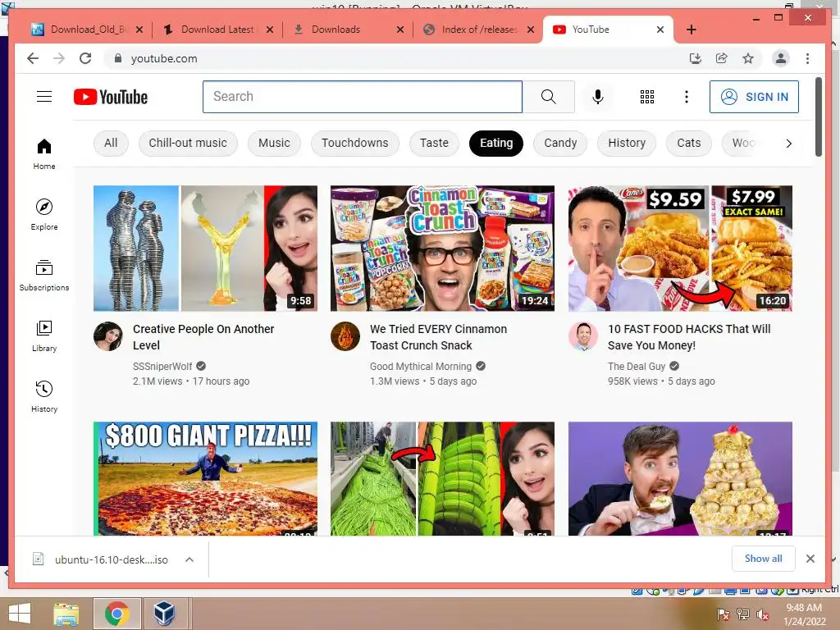This screenshot has height=630, width=840.
Task: Switch to the Downloads tab
Action: pyautogui.click(x=348, y=30)
